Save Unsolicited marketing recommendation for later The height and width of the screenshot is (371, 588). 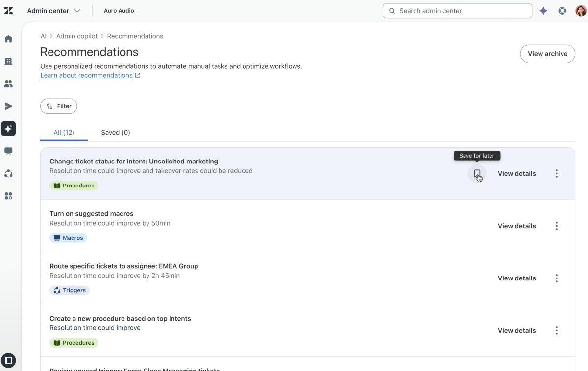point(477,174)
